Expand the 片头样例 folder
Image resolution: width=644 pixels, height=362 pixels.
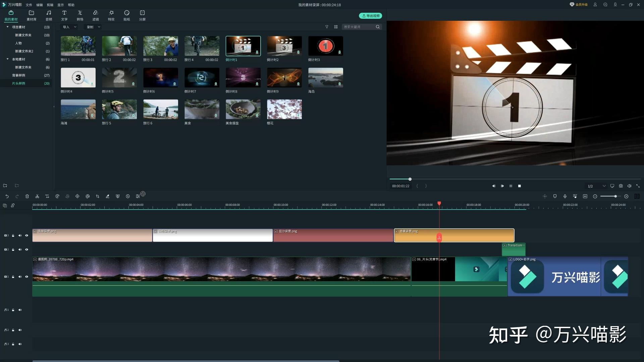coord(18,83)
